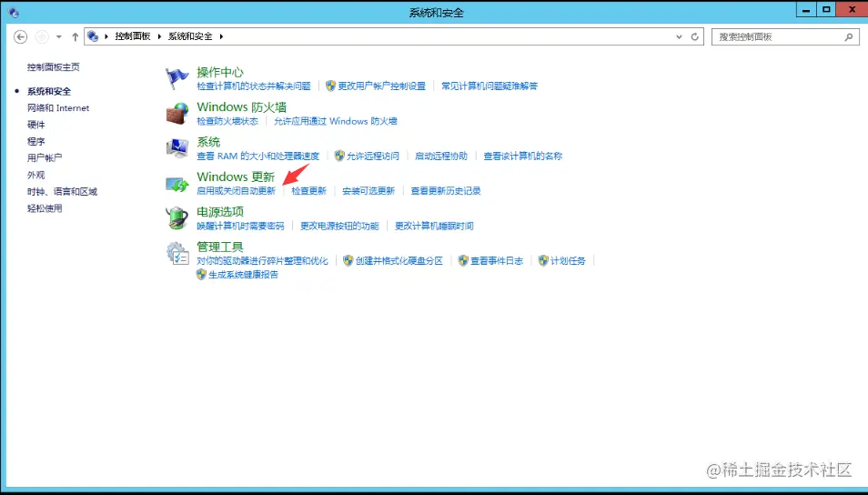Click the window icon in title bar
Screen dimensions: 868x495
[x=14, y=12]
